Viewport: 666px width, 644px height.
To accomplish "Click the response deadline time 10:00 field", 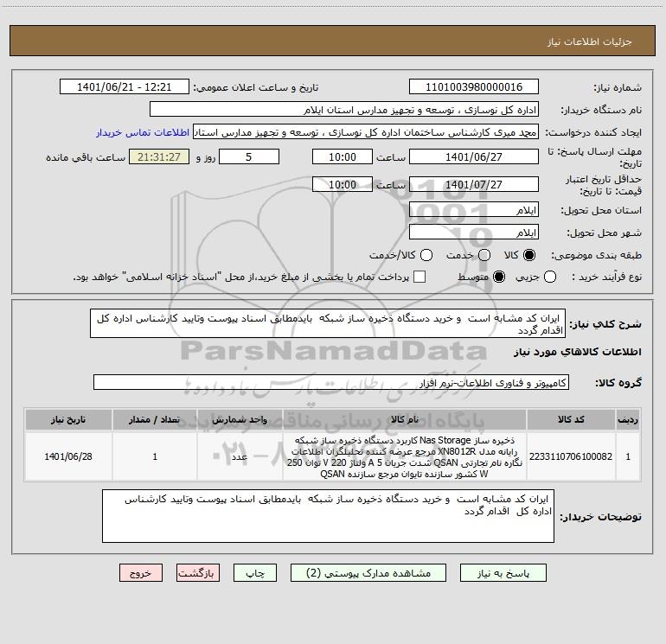I will (x=343, y=156).
